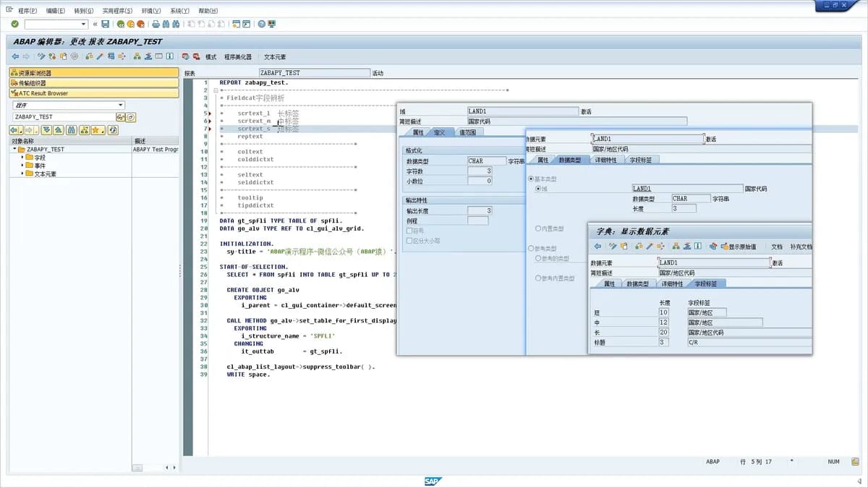Switch to the 详细特性 tab in the dictionary window
The height and width of the screenshot is (488, 868).
click(672, 284)
